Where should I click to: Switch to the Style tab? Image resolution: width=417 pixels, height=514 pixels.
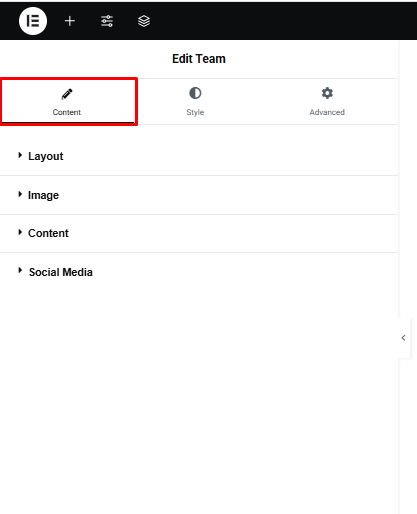[195, 102]
